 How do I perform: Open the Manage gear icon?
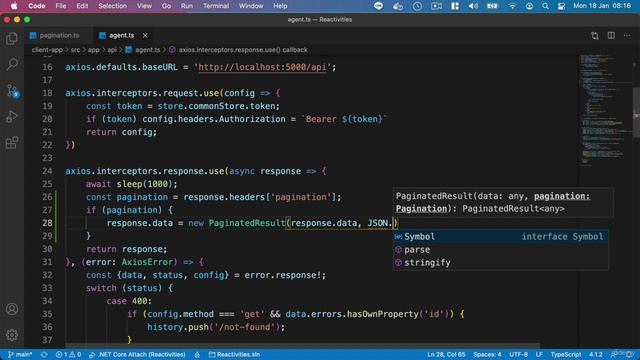coord(12,335)
